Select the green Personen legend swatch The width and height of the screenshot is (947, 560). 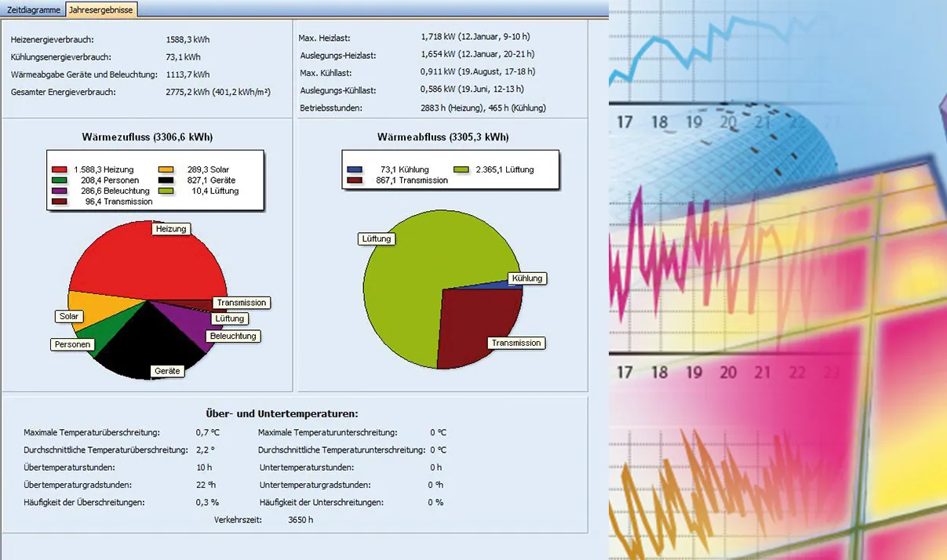coord(60,180)
